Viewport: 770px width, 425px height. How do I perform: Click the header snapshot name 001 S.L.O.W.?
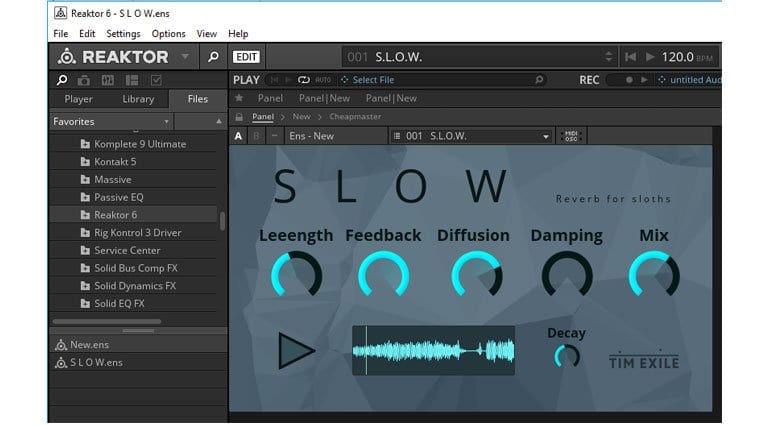[385, 57]
